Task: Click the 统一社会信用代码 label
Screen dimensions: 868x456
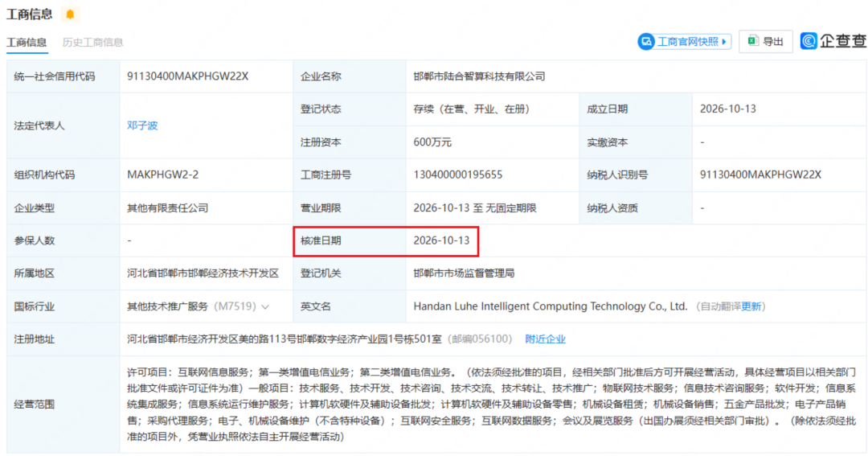Action: tap(55, 76)
